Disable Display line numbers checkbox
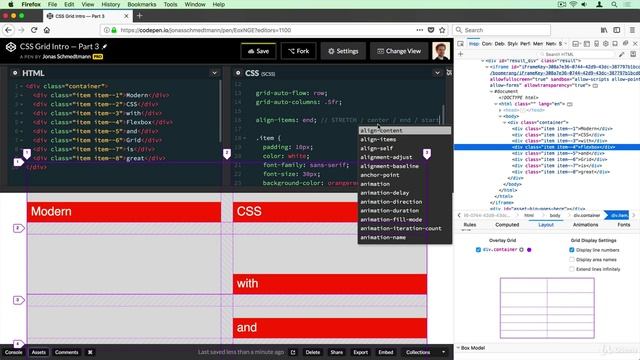640x360 pixels. (x=572, y=250)
